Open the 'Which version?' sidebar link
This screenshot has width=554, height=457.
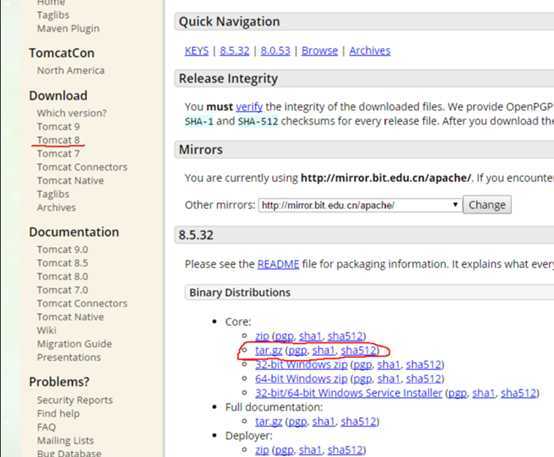click(x=72, y=113)
